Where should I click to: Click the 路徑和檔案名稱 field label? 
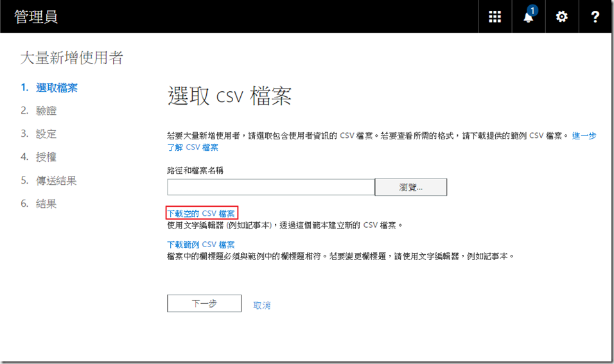pyautogui.click(x=195, y=170)
